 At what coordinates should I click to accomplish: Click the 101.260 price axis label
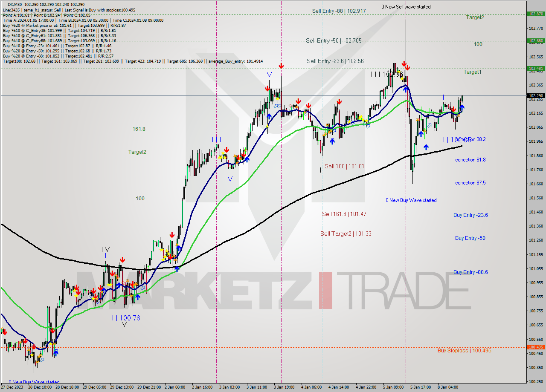(x=536, y=240)
